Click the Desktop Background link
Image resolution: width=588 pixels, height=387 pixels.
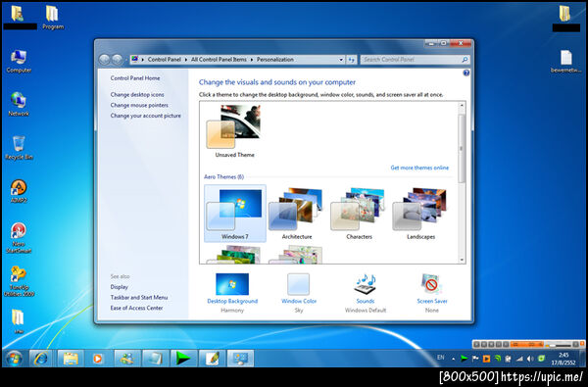click(232, 301)
